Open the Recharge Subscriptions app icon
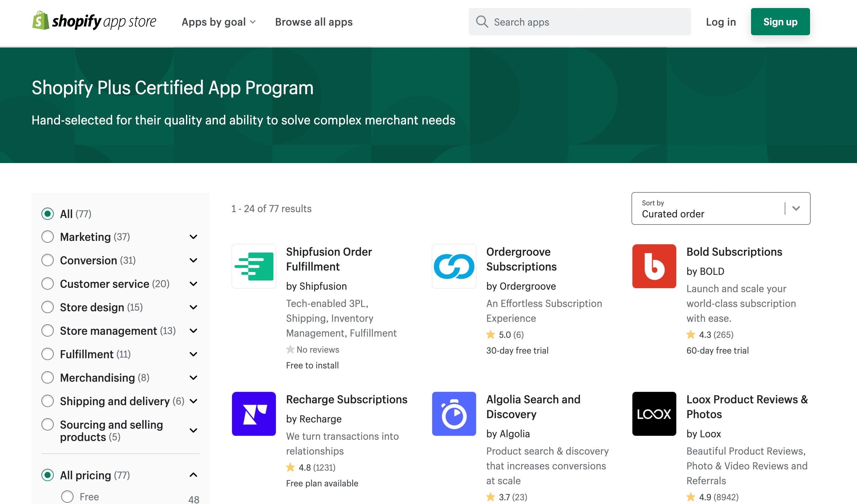Image resolution: width=857 pixels, height=504 pixels. [x=254, y=414]
